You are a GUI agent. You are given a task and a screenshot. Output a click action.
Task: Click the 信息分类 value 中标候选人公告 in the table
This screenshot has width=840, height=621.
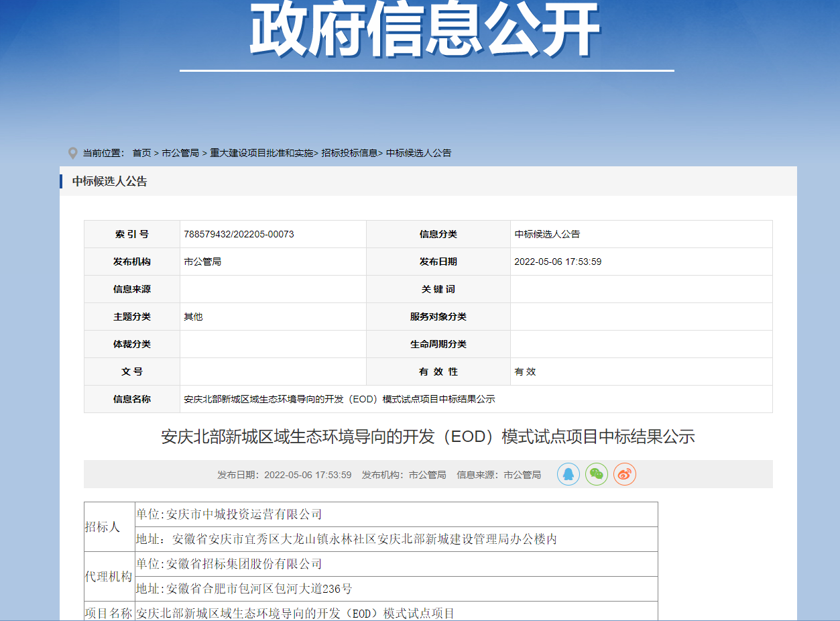(x=547, y=234)
